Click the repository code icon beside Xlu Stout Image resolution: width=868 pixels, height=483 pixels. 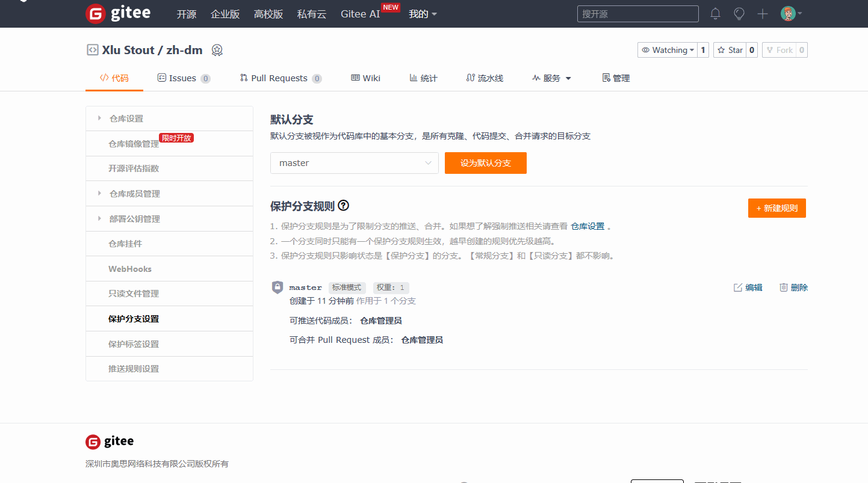(x=92, y=50)
